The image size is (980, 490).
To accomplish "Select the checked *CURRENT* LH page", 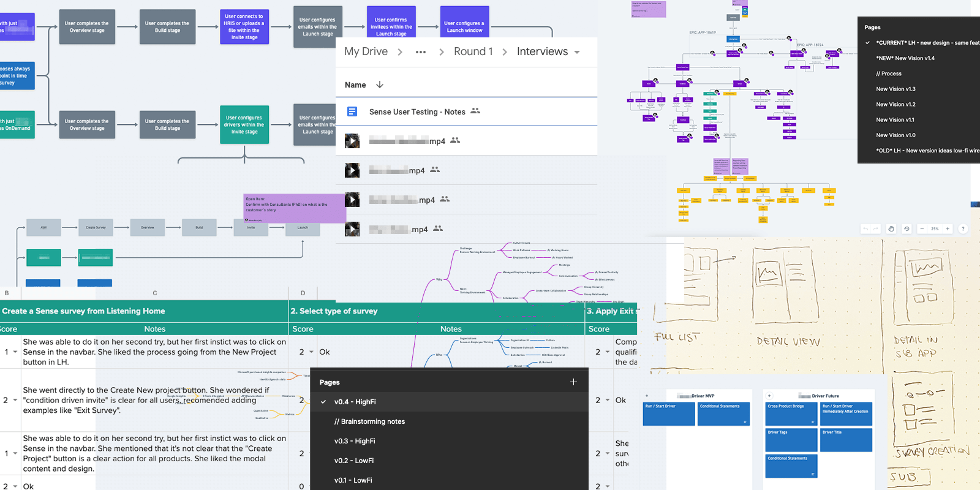I will tap(926, 43).
